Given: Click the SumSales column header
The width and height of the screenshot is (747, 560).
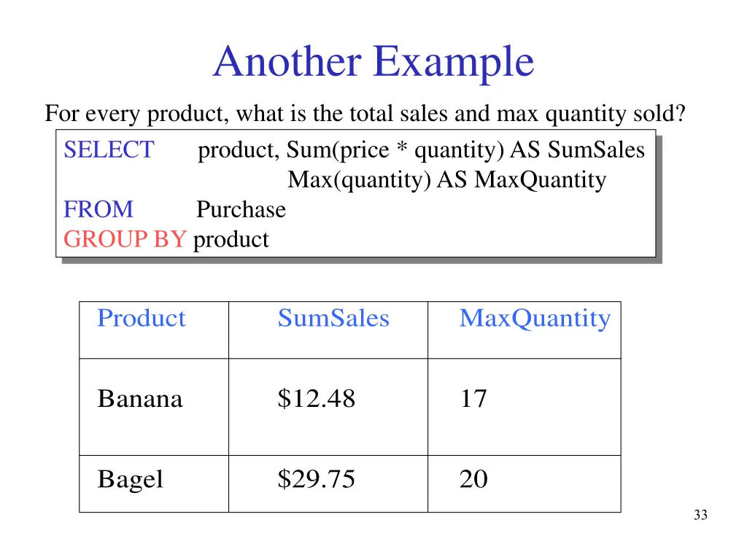Looking at the screenshot, I should (x=333, y=318).
